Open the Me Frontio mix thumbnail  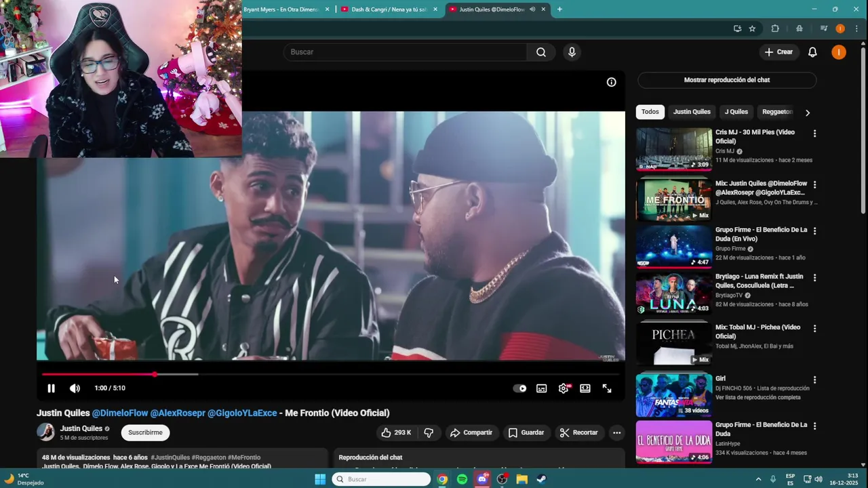[x=674, y=199]
